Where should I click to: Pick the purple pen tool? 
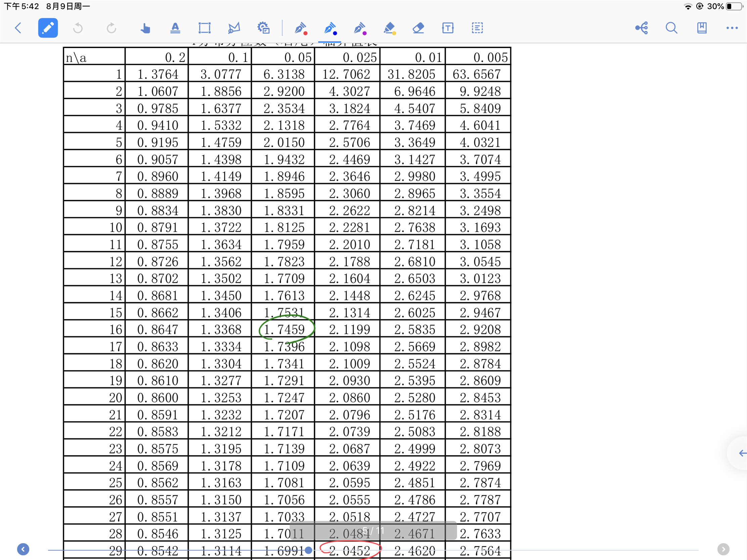[x=360, y=28]
